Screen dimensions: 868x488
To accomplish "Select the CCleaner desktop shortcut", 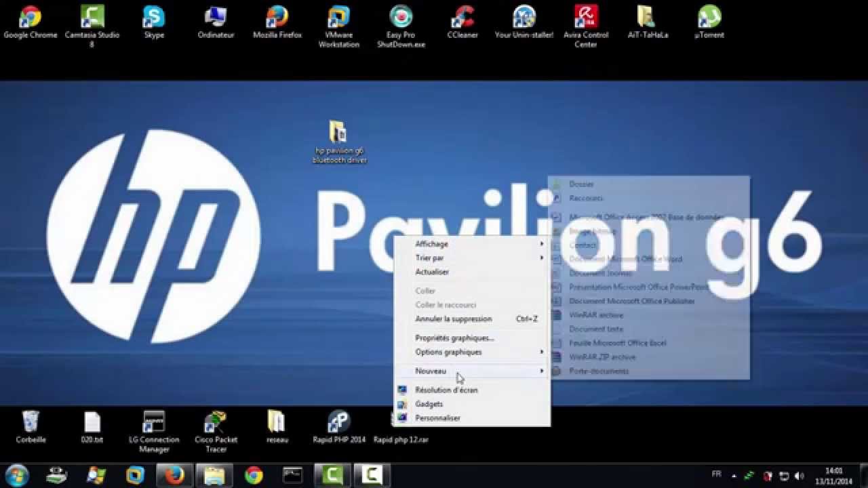I will pos(462,22).
